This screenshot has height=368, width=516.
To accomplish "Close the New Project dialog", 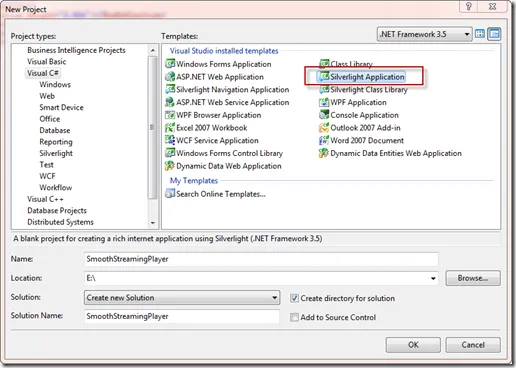I will 493,6.
